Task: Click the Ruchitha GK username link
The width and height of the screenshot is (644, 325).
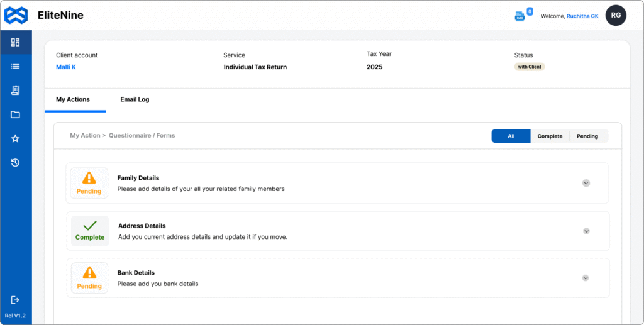Action: point(582,16)
